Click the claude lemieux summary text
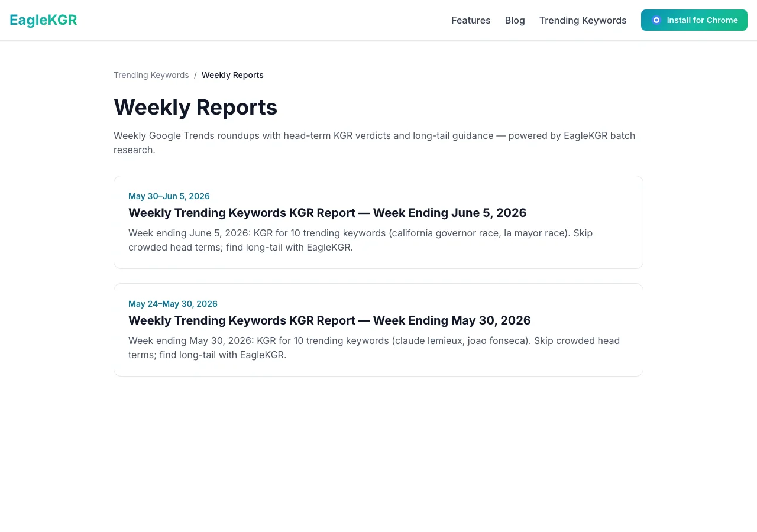Viewport: 757px width, 532px height. 374,348
